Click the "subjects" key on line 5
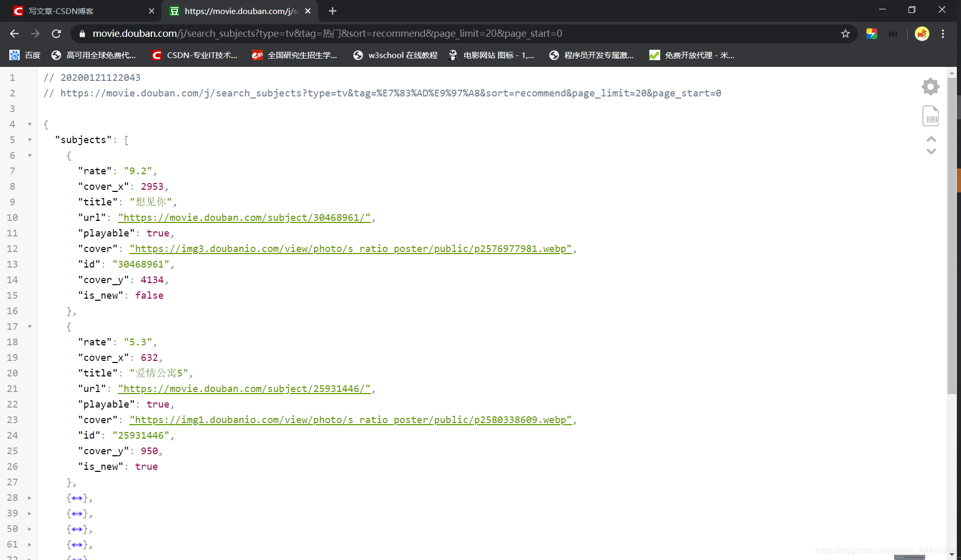 83,140
